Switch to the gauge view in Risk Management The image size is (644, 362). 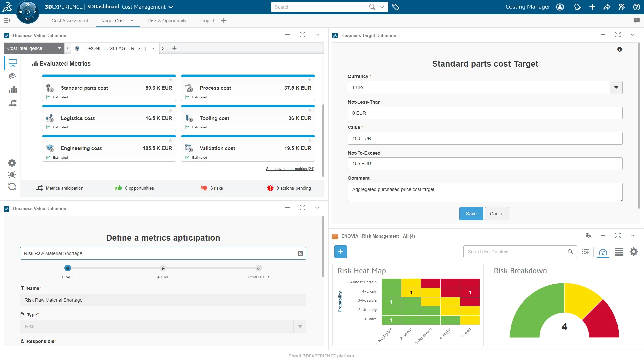pyautogui.click(x=603, y=252)
